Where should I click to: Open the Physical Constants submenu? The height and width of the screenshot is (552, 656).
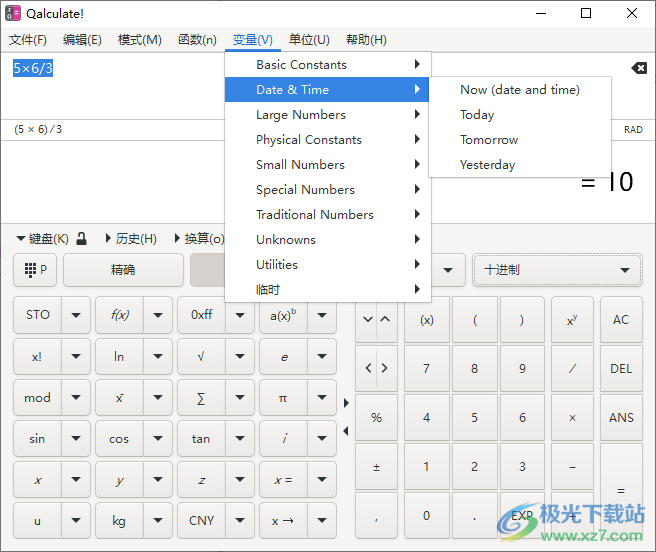328,139
